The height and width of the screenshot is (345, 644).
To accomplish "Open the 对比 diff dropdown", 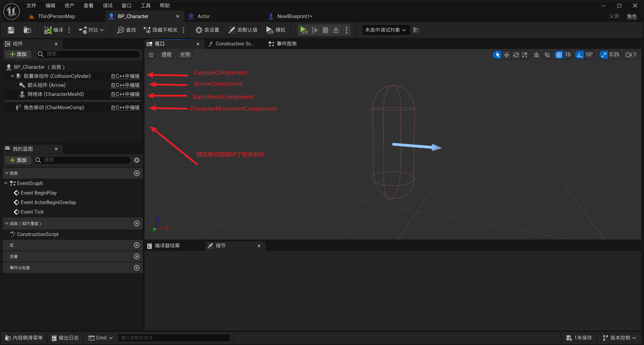I will tap(92, 30).
